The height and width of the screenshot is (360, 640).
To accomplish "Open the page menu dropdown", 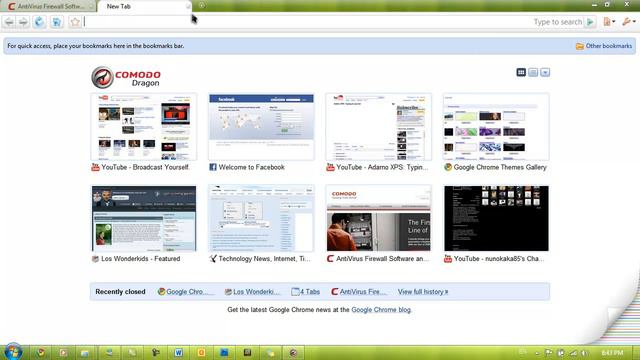I will click(x=609, y=22).
